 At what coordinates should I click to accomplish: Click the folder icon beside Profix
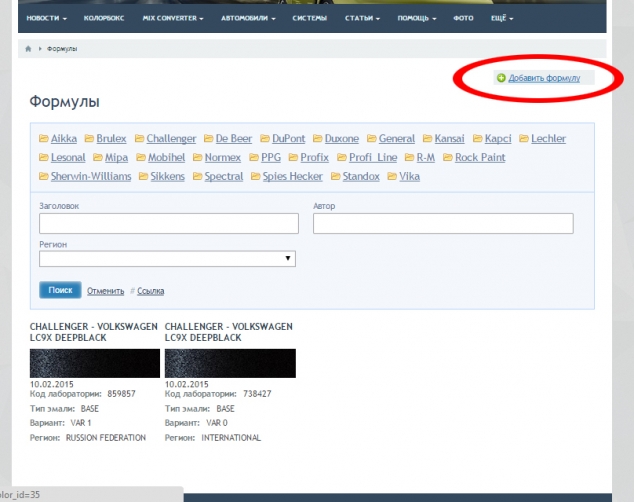[x=293, y=157]
